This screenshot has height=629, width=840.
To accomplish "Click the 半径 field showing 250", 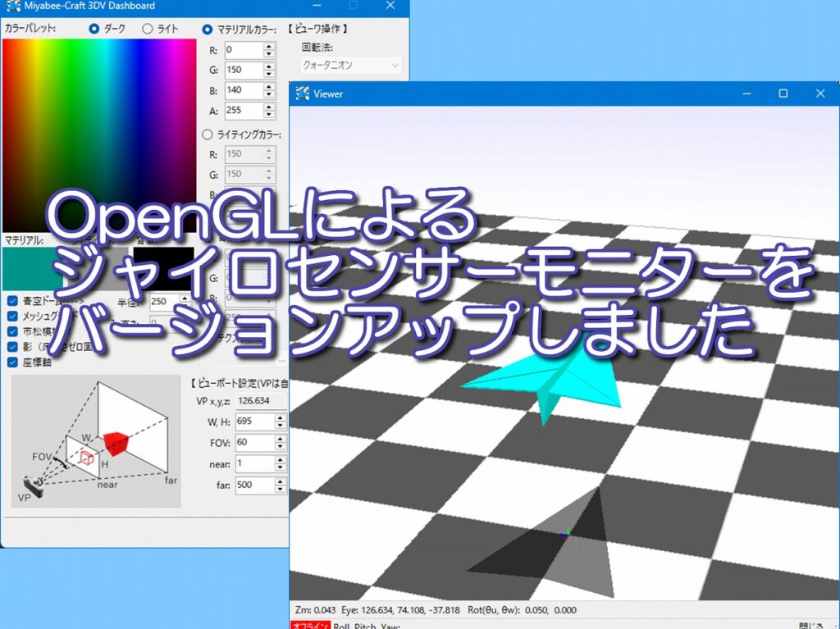I will coord(164,301).
